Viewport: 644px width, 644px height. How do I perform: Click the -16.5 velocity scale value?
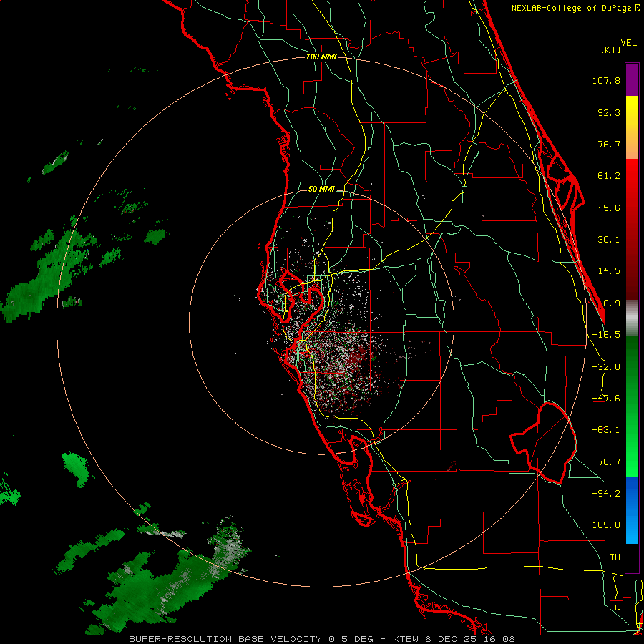point(606,335)
